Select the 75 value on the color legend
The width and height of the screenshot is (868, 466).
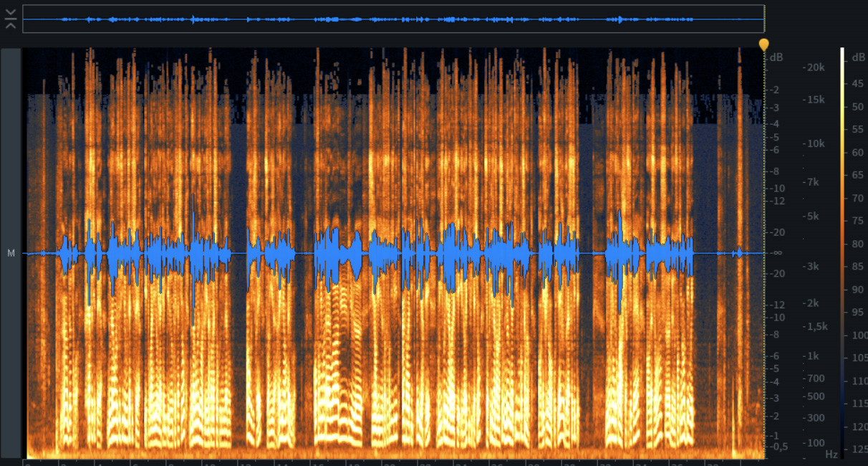pos(858,221)
